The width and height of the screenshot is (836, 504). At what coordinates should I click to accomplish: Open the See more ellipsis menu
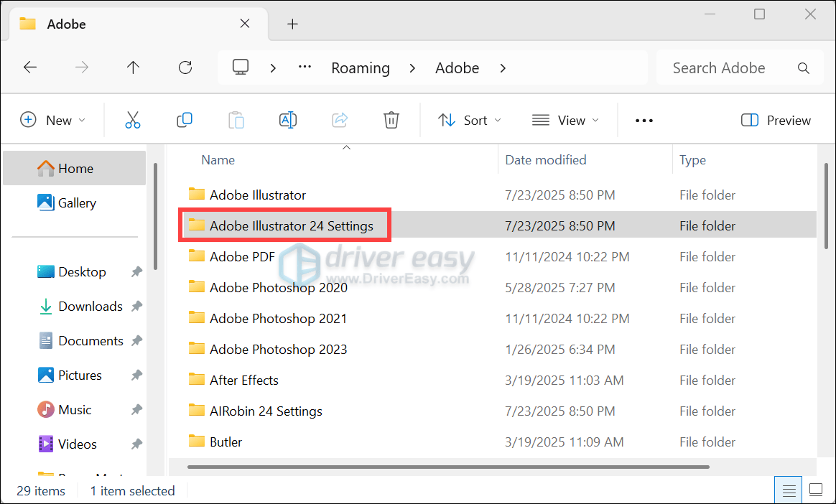644,121
